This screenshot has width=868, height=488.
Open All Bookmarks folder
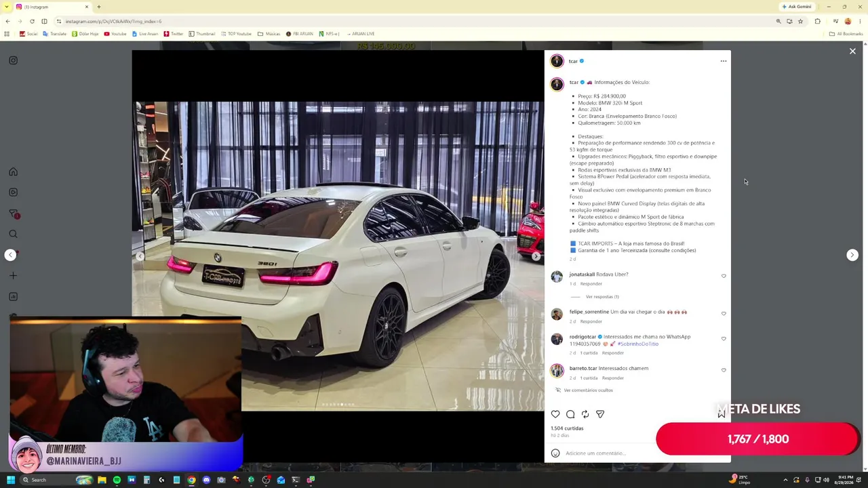click(x=846, y=34)
